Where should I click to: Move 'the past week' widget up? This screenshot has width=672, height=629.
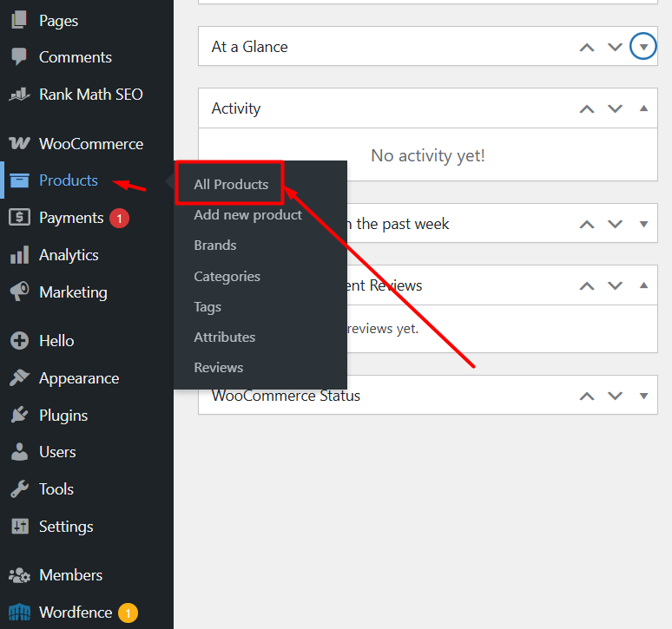click(587, 224)
